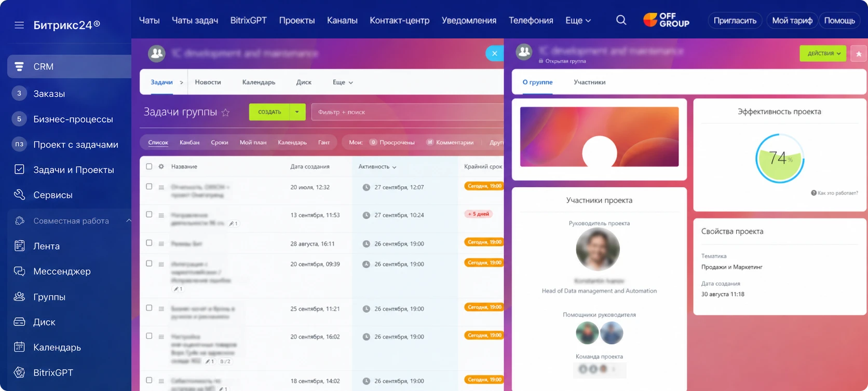Image resolution: width=868 pixels, height=391 pixels.
Task: Select the checkbox for the task created 28 августа, 16:11
Action: (149, 243)
